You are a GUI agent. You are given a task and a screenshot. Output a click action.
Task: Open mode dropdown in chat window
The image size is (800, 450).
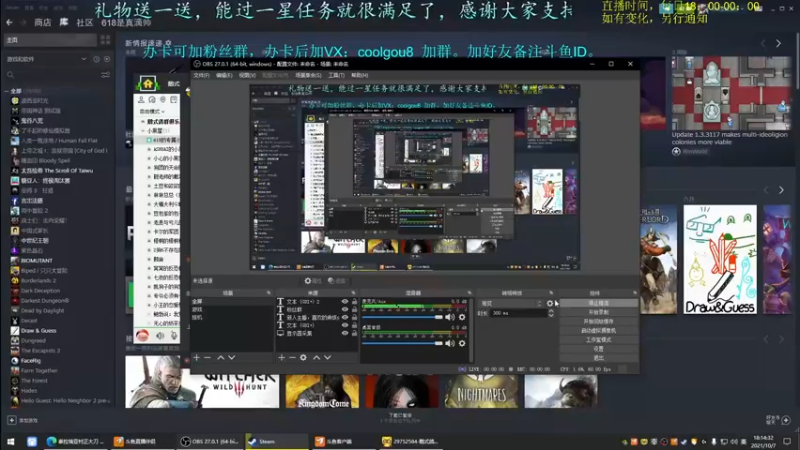tap(152, 111)
